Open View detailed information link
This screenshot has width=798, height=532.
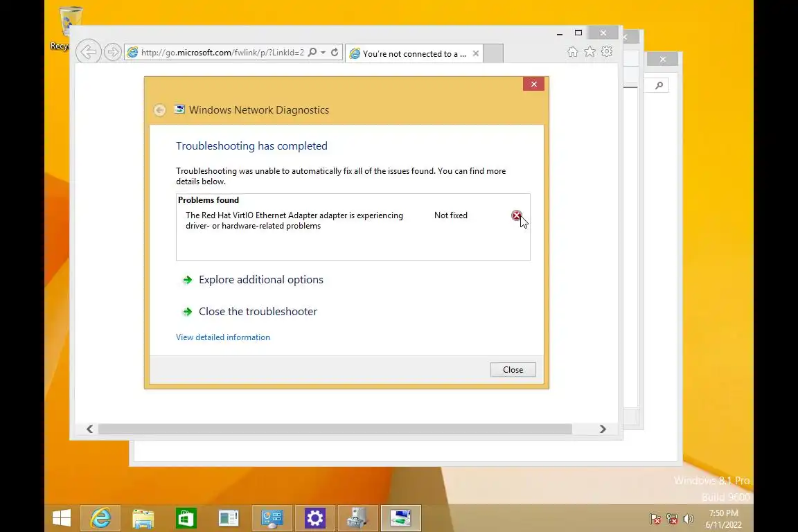tap(223, 337)
